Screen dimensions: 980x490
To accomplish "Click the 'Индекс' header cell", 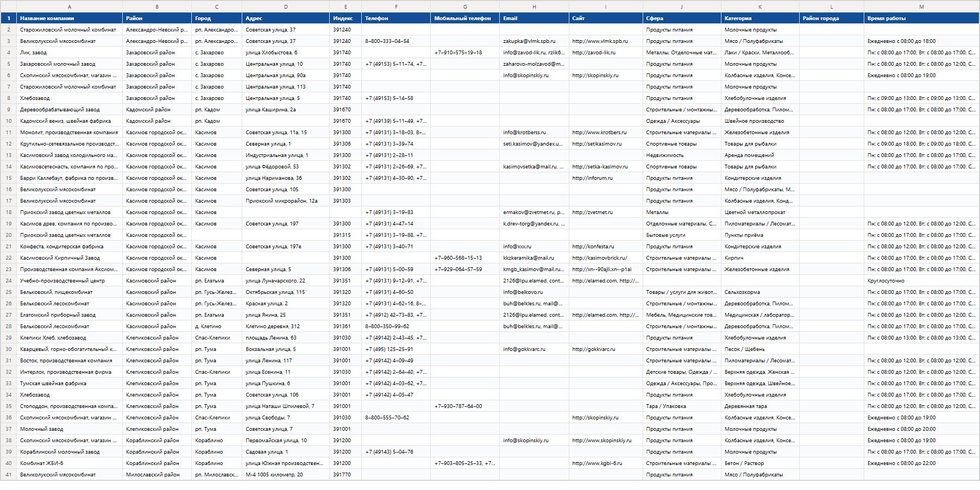I will click(x=345, y=18).
